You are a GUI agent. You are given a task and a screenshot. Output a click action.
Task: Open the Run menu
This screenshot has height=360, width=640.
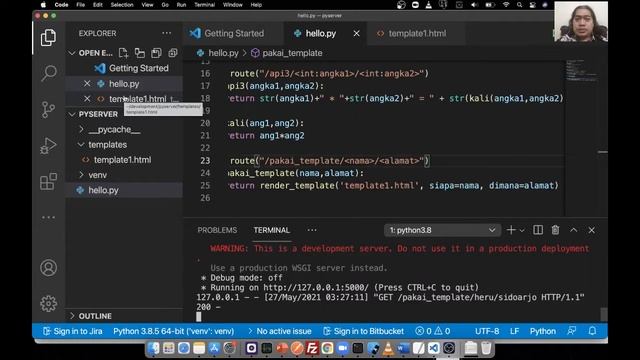point(181,5)
